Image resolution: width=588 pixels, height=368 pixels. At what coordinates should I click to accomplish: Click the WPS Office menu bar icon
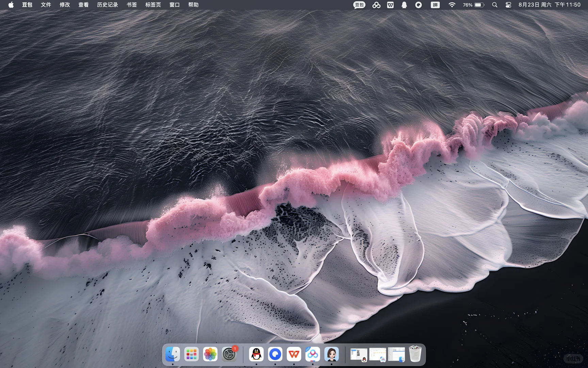[x=390, y=5]
